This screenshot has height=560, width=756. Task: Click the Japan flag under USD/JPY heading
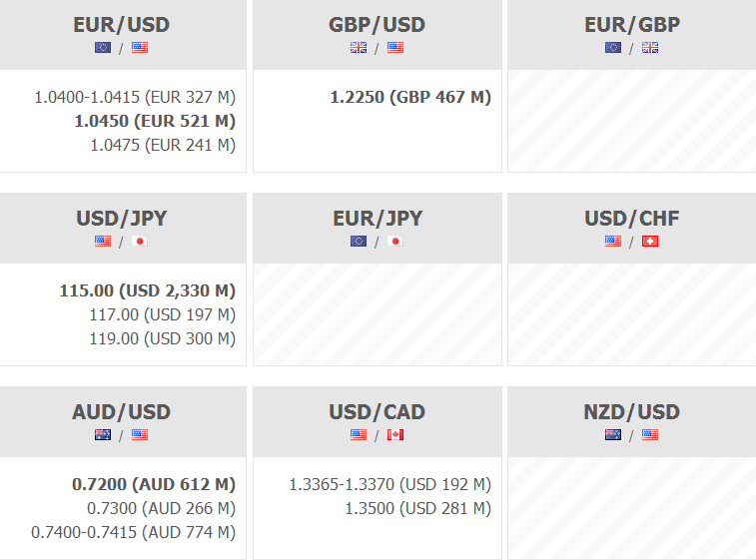coord(140,241)
